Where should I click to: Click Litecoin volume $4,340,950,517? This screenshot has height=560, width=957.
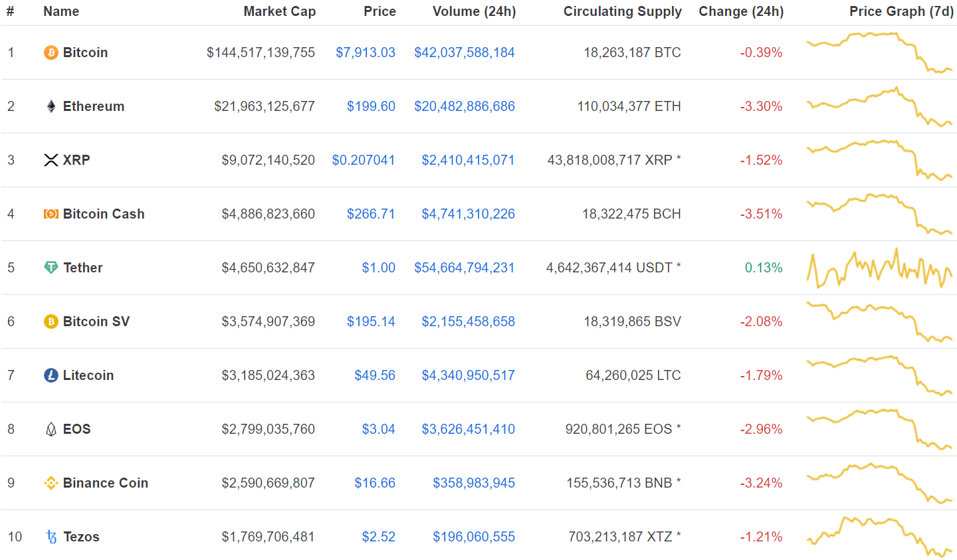point(469,375)
